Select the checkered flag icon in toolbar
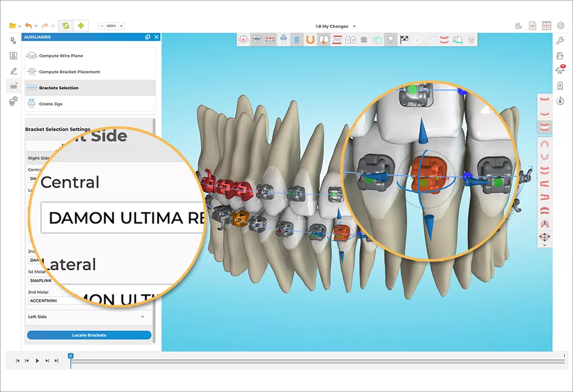The image size is (573, 392). (404, 40)
